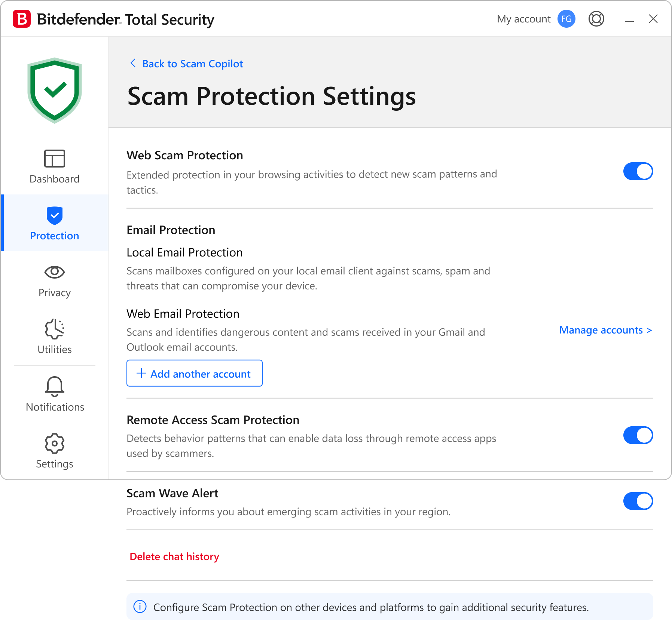Screen dimensions: 672x620
Task: View Notifications
Action: tap(54, 395)
